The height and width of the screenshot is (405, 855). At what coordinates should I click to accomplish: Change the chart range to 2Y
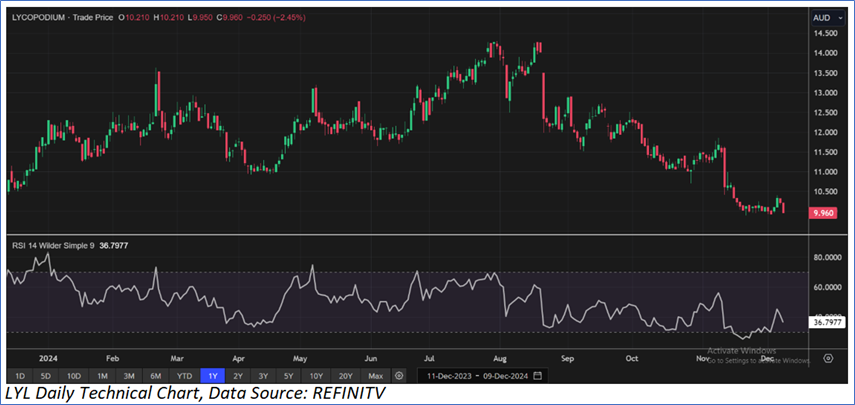pos(238,375)
